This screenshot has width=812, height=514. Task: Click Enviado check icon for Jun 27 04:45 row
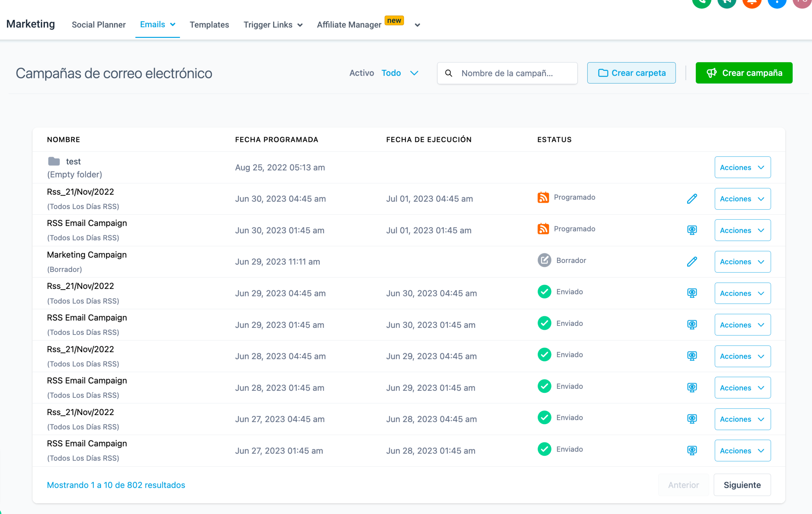[544, 417]
